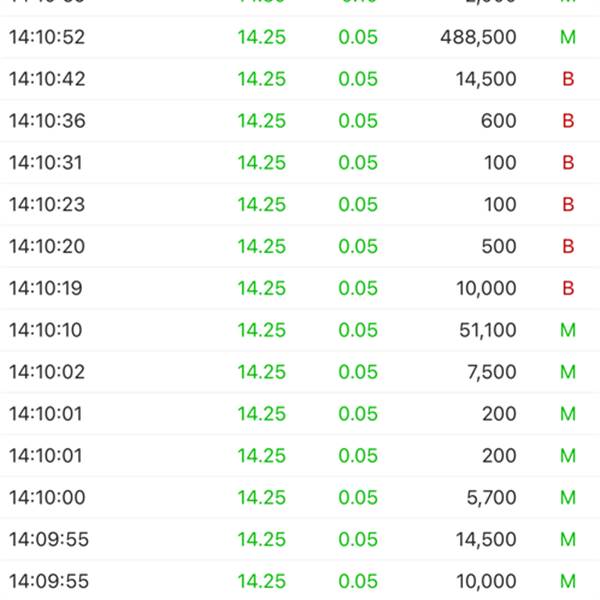Select the 14:10:42 trade timestamp
This screenshot has height=600, width=600.
tap(47, 80)
